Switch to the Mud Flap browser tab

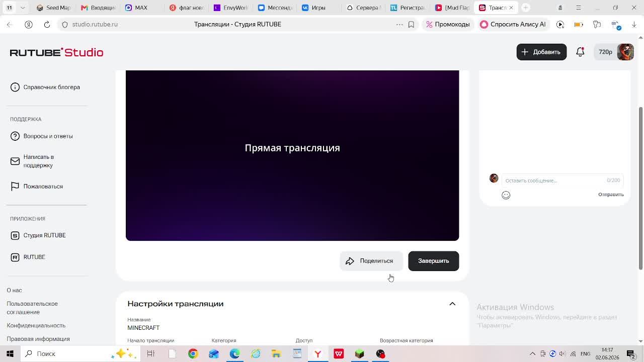point(452,8)
